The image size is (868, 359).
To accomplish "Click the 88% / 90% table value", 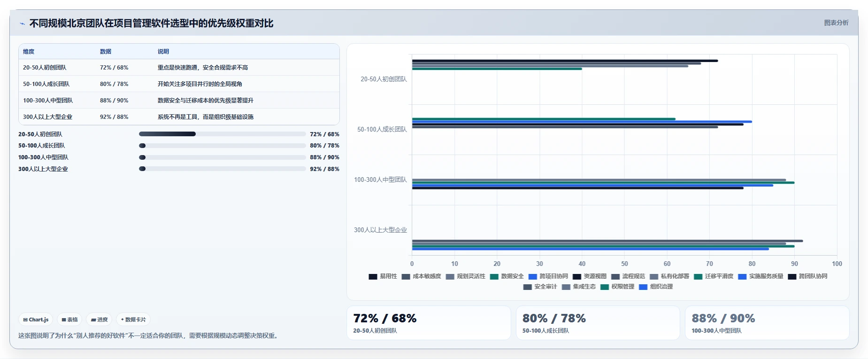I will tap(114, 101).
